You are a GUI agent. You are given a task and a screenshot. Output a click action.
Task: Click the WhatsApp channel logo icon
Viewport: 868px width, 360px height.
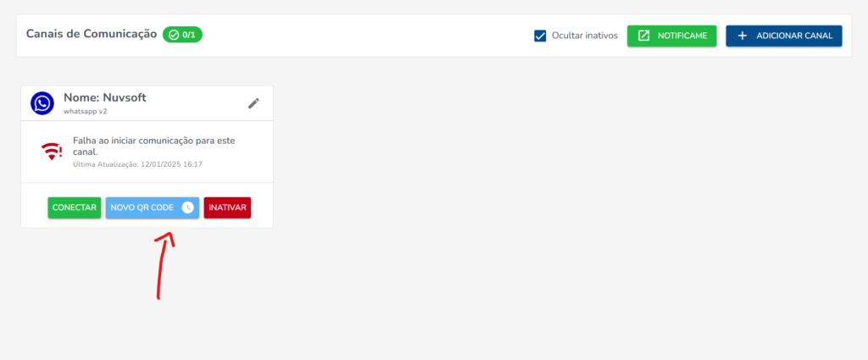[x=42, y=103]
